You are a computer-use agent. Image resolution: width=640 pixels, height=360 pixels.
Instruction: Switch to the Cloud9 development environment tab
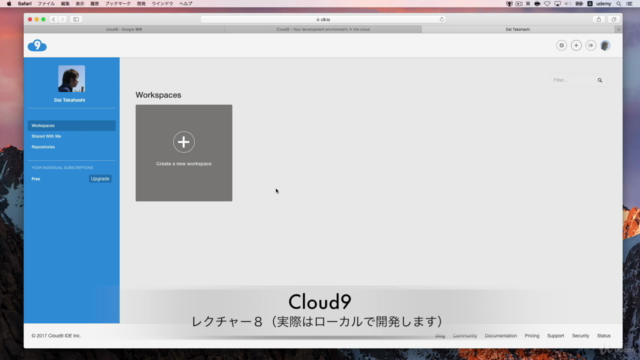point(323,29)
